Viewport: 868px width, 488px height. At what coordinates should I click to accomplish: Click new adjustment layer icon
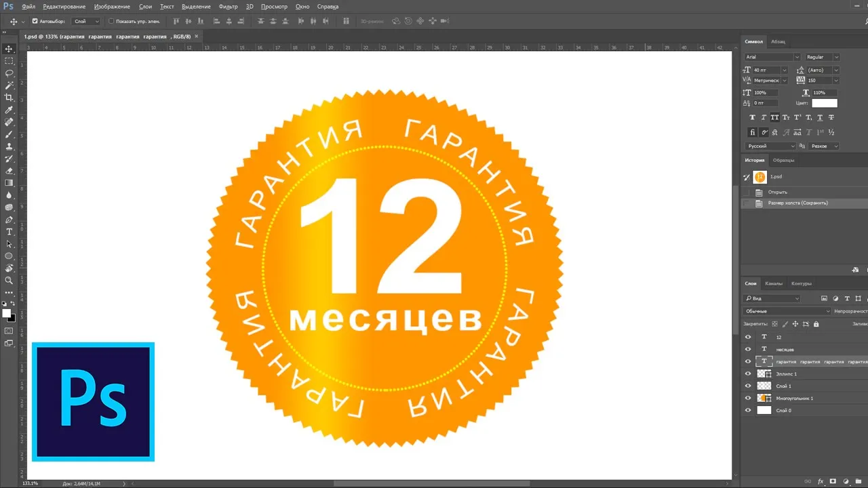coord(845,481)
